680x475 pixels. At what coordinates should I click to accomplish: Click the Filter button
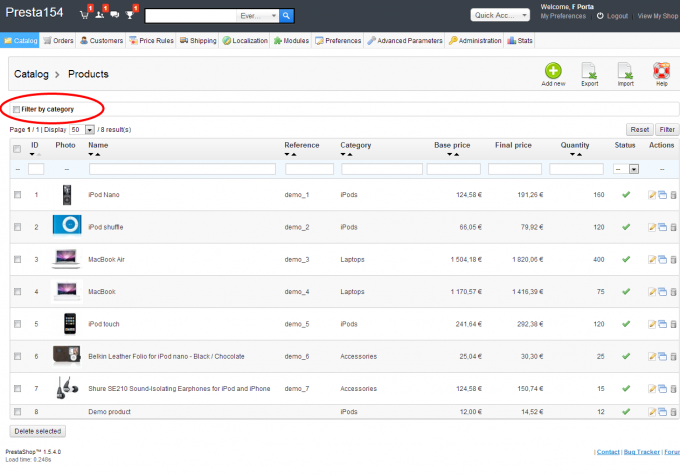[667, 129]
